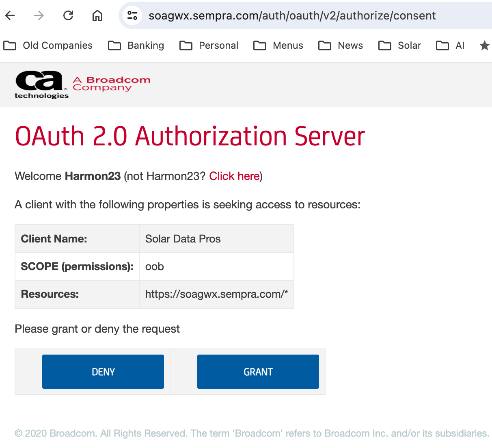Click the 'SCOPE (permissions):' label cell
The width and height of the screenshot is (492, 448).
[77, 266]
